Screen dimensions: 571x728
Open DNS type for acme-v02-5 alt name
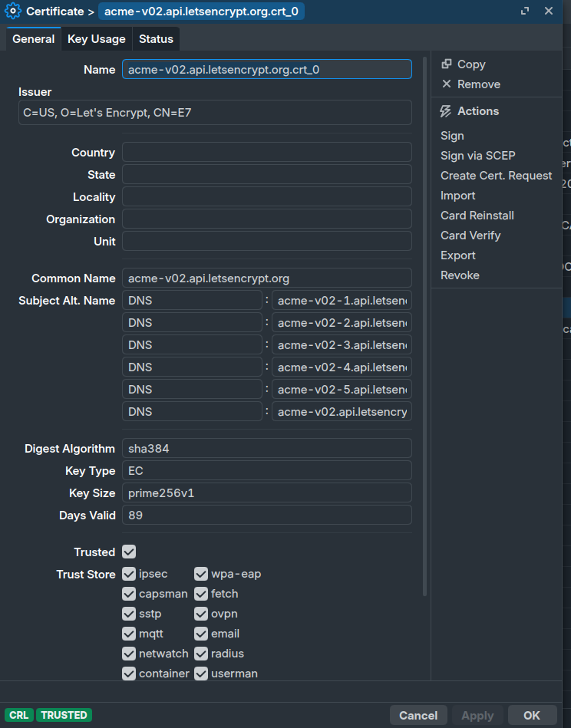click(x=192, y=390)
